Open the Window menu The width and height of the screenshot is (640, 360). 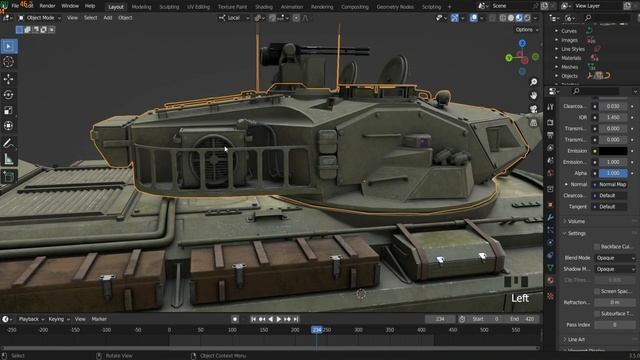tap(70, 6)
